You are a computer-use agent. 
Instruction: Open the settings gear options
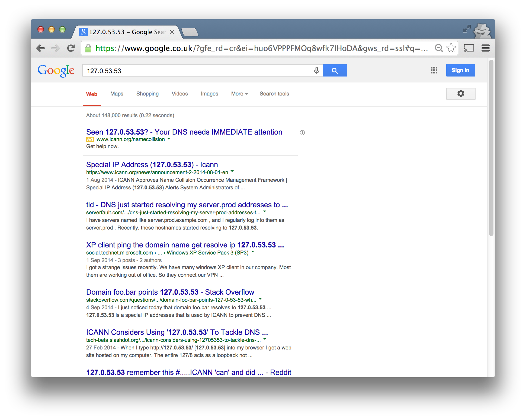pyautogui.click(x=461, y=94)
